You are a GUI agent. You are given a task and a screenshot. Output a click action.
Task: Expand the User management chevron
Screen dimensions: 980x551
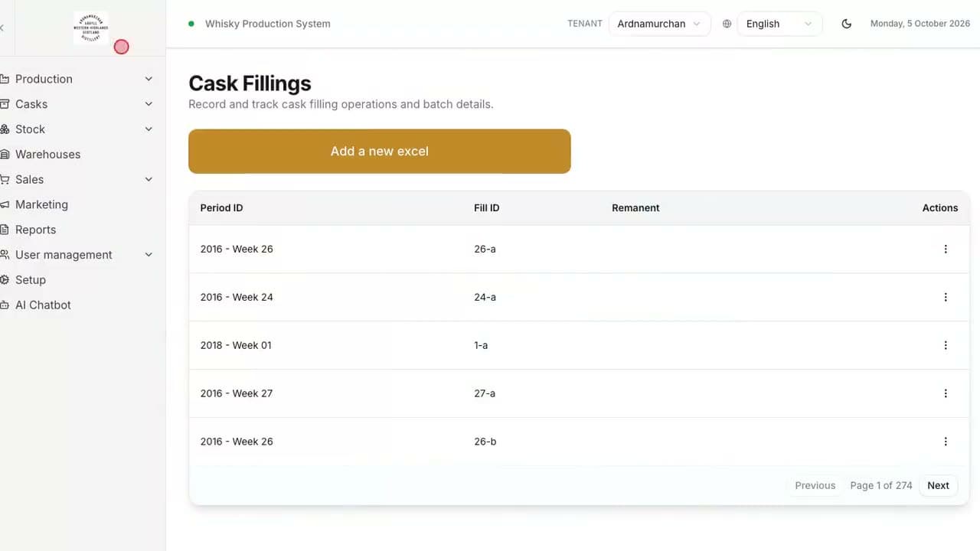[x=149, y=255]
